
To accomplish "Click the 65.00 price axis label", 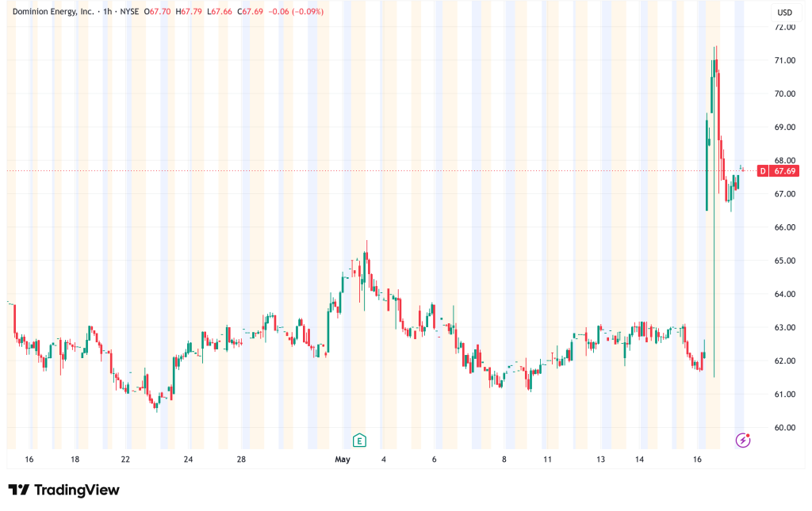I will point(784,261).
